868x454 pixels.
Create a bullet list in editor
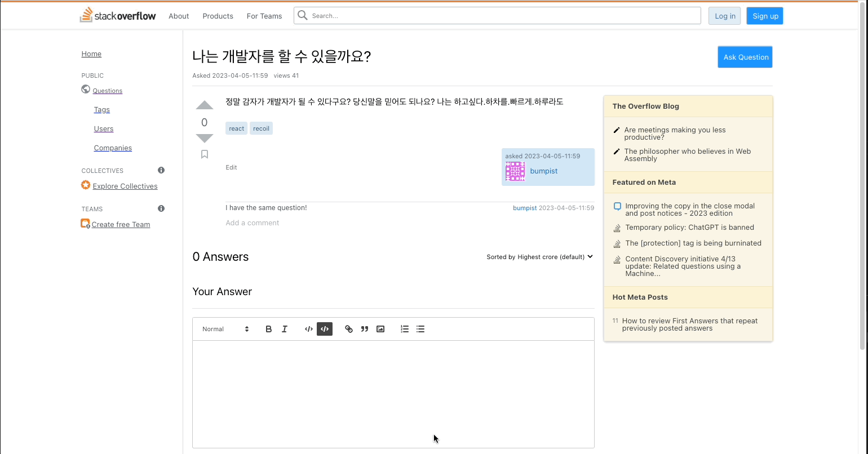coord(420,329)
